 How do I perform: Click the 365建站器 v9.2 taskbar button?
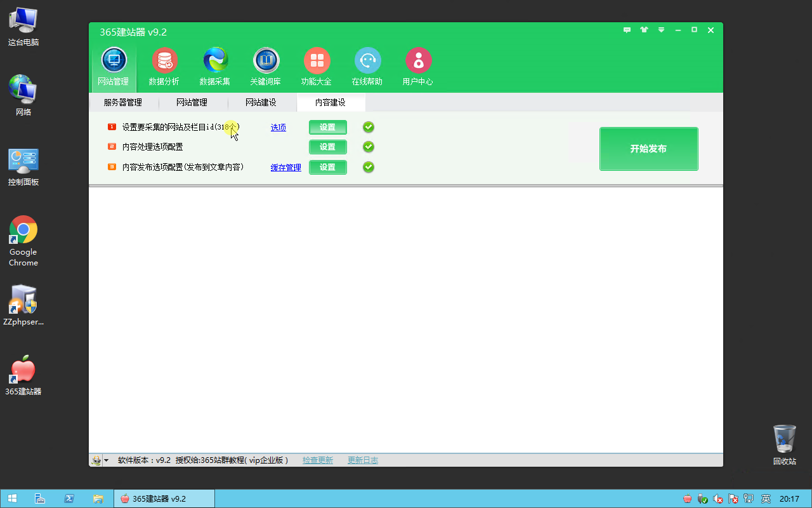click(164, 498)
